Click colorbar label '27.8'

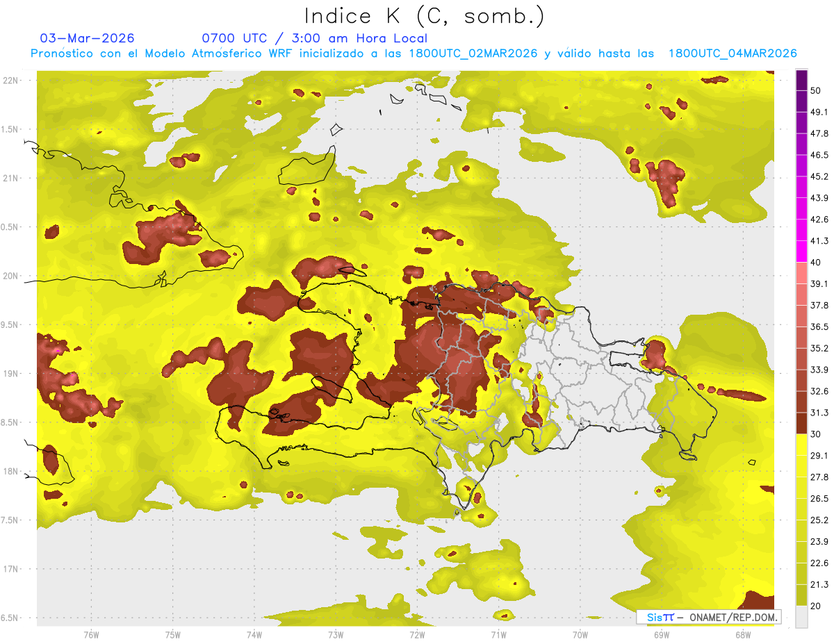(x=819, y=477)
